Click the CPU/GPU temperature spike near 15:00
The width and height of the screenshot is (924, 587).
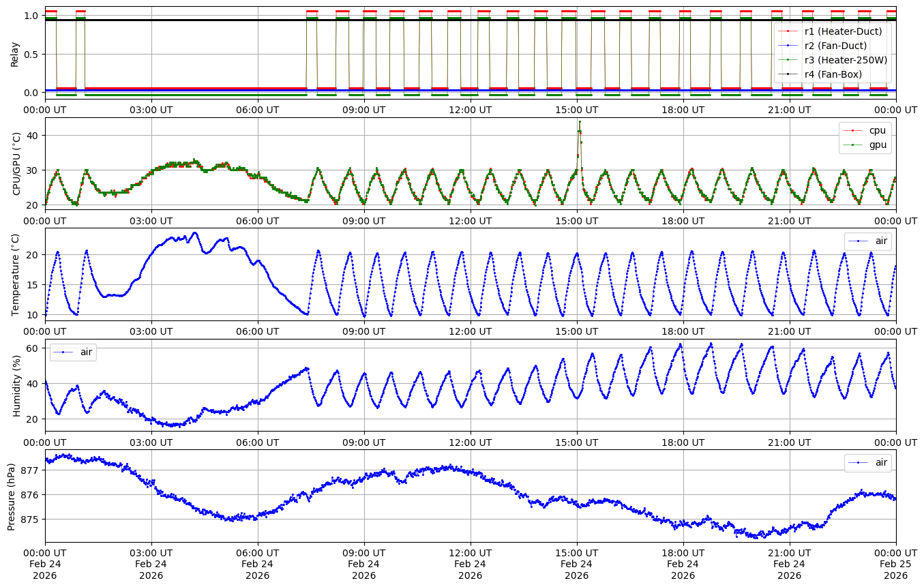(x=579, y=123)
